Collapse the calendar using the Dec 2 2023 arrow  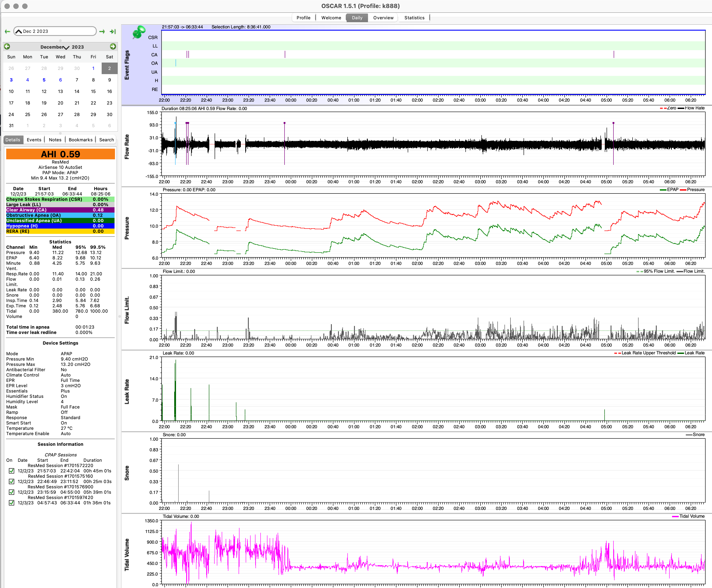[19, 31]
